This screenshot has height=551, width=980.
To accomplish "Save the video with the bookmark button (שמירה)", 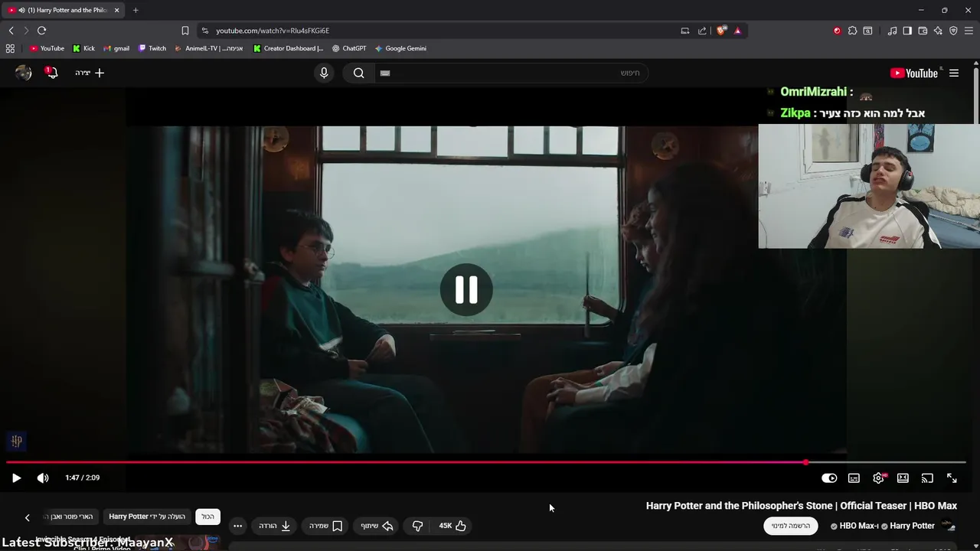I will pos(325,526).
